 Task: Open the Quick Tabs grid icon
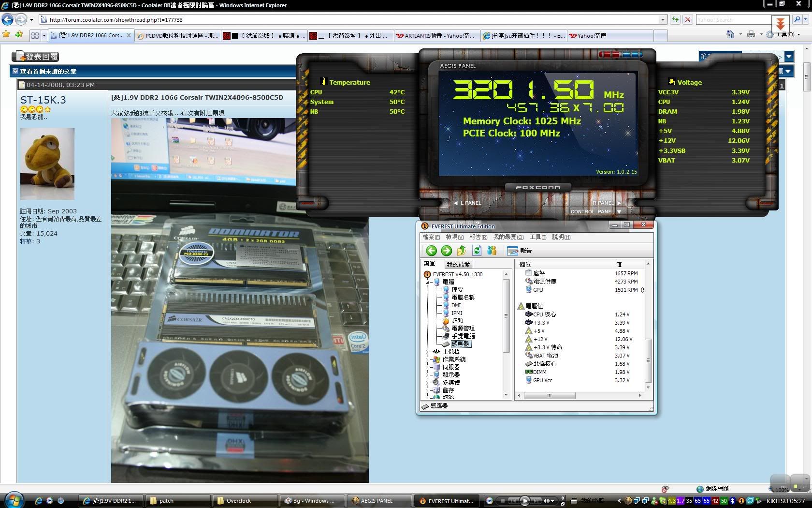[35, 35]
